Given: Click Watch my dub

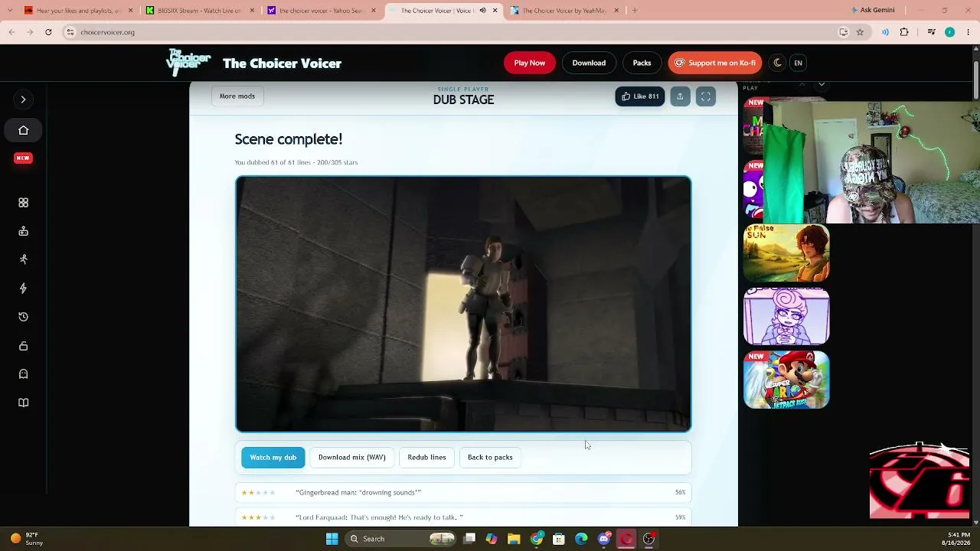Looking at the screenshot, I should (273, 458).
